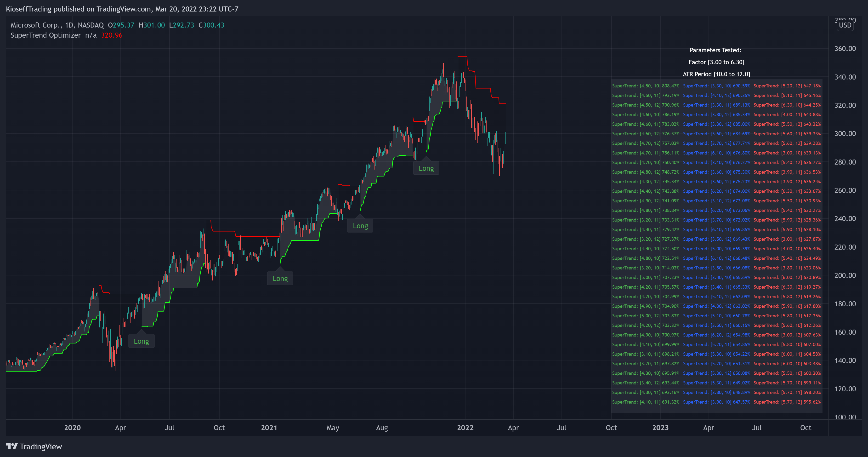The height and width of the screenshot is (457, 868).
Task: Click the 220.00 price axis label
Action: point(845,247)
